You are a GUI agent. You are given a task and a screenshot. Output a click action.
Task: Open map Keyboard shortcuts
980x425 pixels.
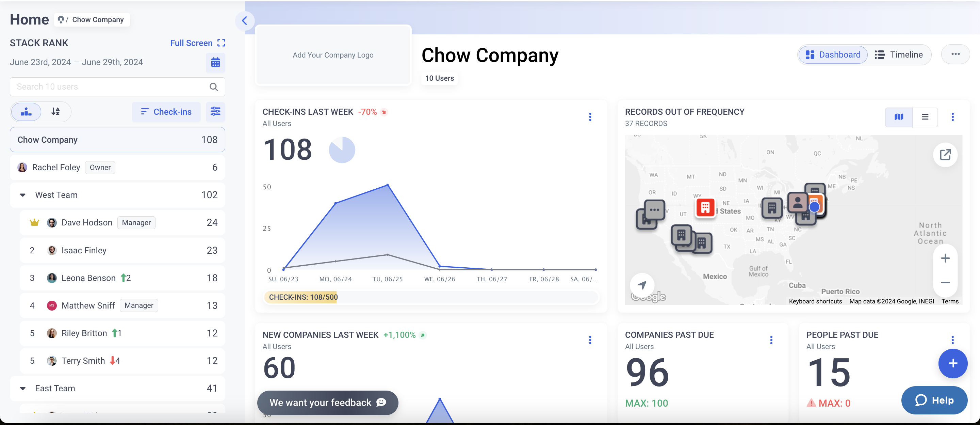[x=815, y=301]
